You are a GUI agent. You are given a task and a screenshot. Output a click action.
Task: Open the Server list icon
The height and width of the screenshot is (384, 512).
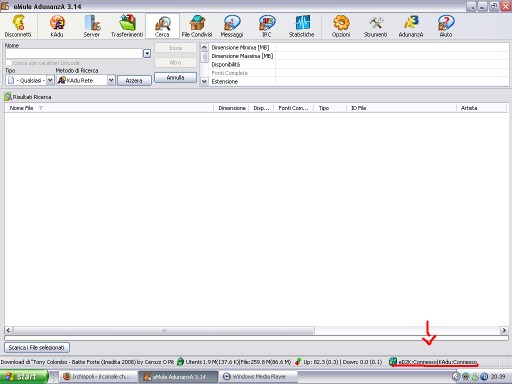pos(92,26)
